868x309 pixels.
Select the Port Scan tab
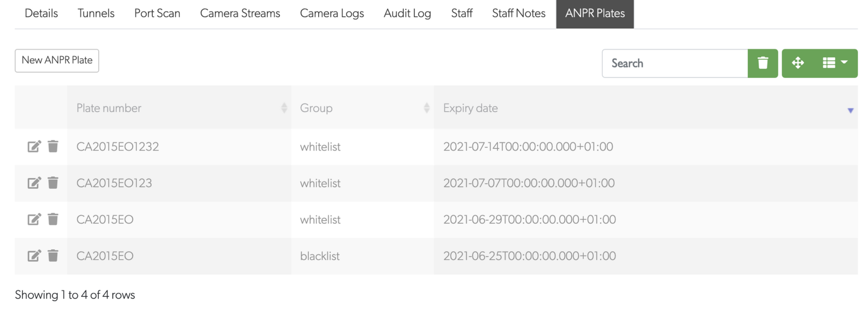pos(157,14)
